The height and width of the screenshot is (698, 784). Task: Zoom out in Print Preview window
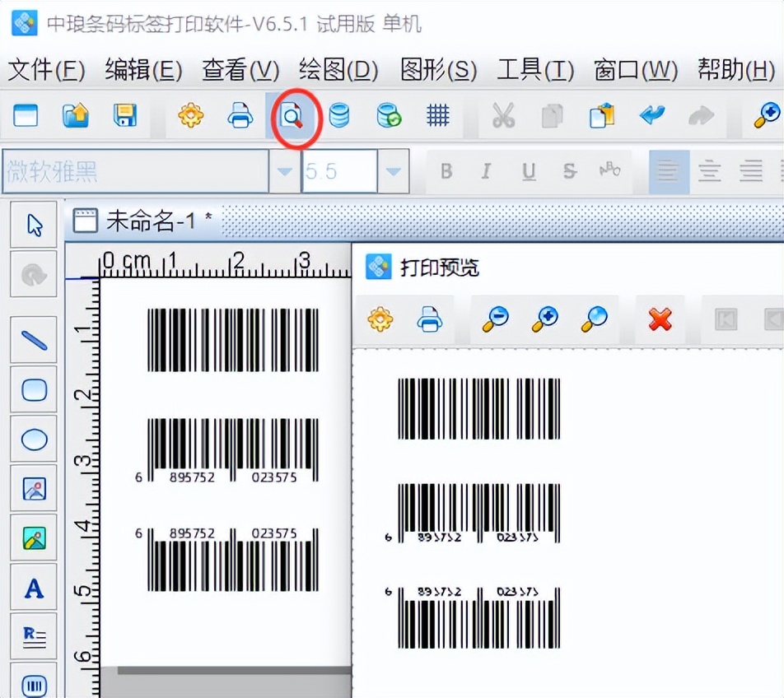[x=496, y=319]
